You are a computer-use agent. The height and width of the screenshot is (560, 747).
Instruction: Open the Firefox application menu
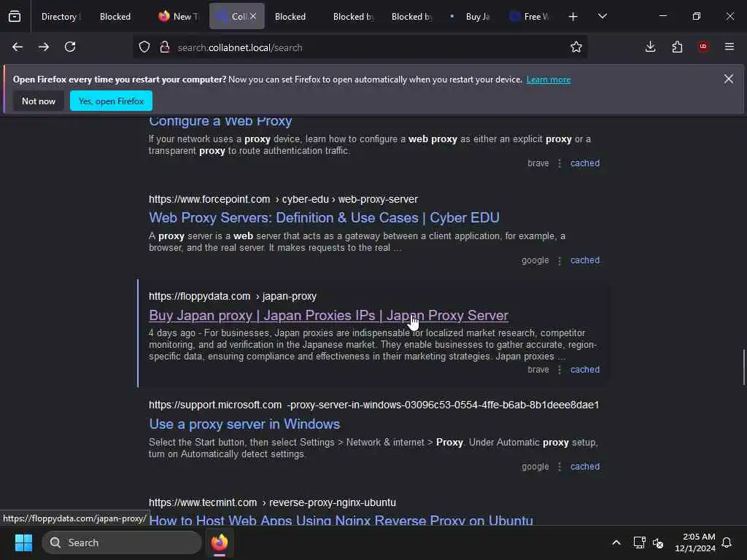click(729, 47)
